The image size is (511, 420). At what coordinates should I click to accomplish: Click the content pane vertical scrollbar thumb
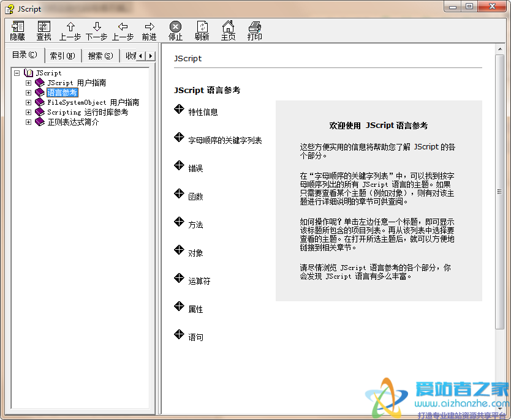coord(499,192)
